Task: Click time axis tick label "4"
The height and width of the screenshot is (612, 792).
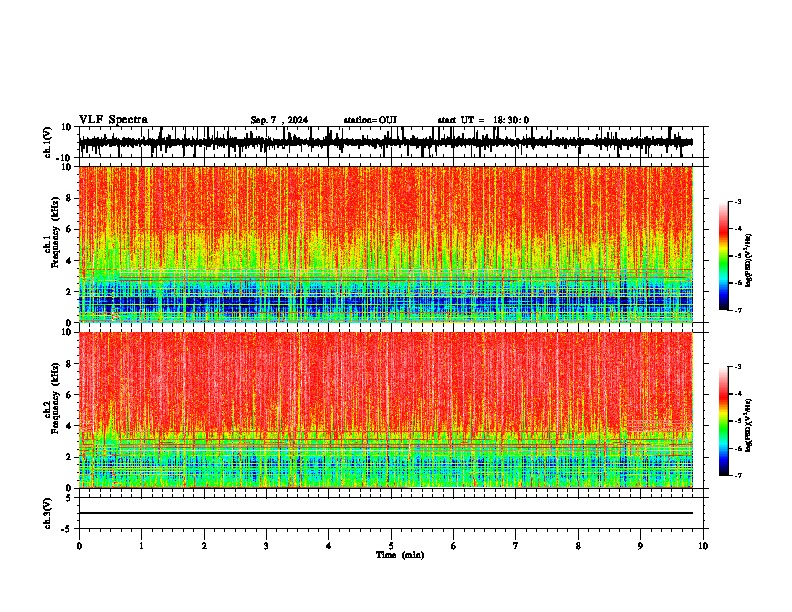Action: pos(329,546)
